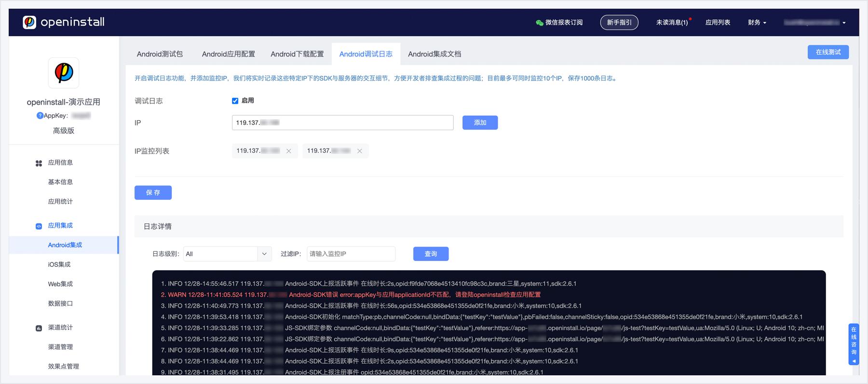Open 未读消息(1) notifications
The image size is (868, 384).
tap(672, 23)
